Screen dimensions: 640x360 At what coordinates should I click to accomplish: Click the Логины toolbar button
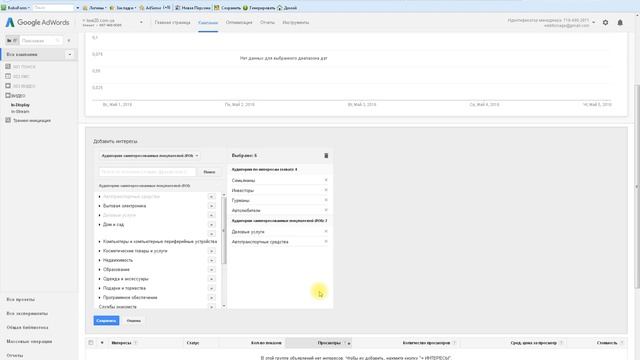[x=94, y=8]
